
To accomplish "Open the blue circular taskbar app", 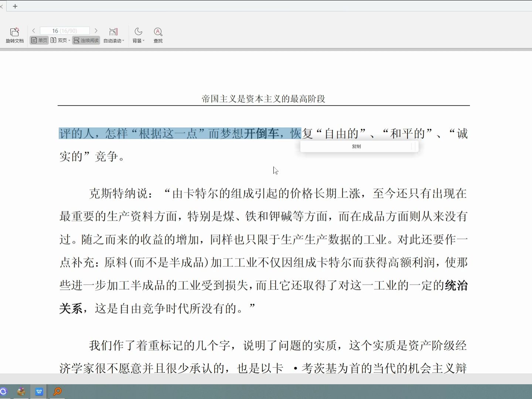I will click(x=3, y=392).
